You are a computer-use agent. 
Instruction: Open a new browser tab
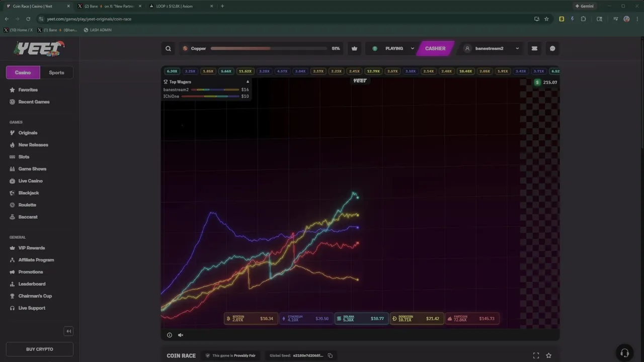tap(222, 6)
